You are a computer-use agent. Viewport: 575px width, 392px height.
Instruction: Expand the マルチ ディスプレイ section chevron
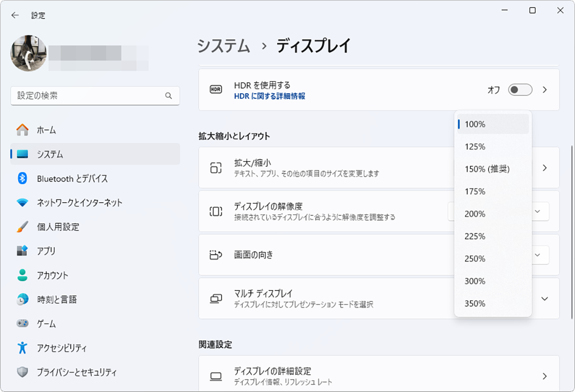pyautogui.click(x=544, y=299)
